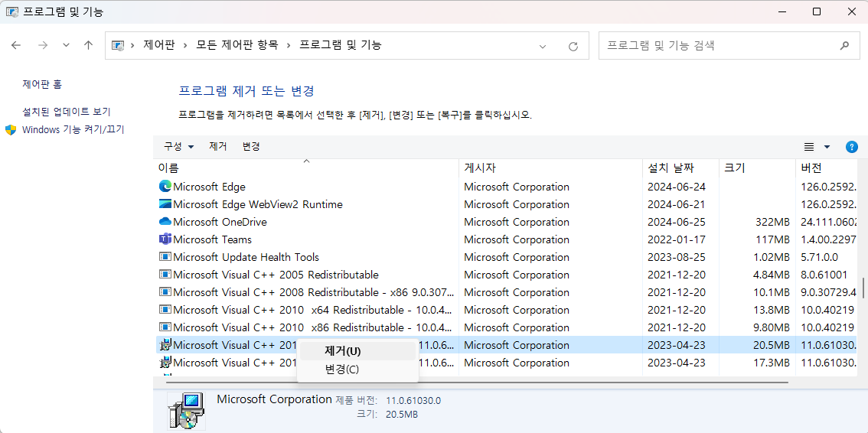
Task: Open the 구성 dropdown menu
Action: 179,146
